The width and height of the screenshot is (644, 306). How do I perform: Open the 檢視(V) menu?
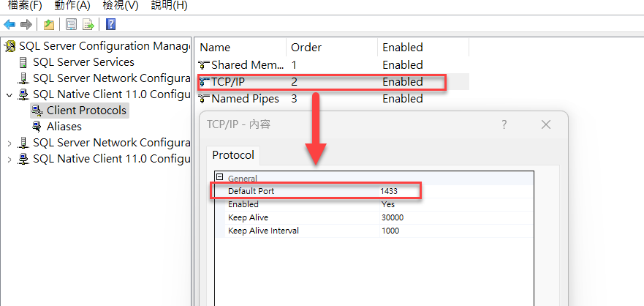pyautogui.click(x=120, y=5)
